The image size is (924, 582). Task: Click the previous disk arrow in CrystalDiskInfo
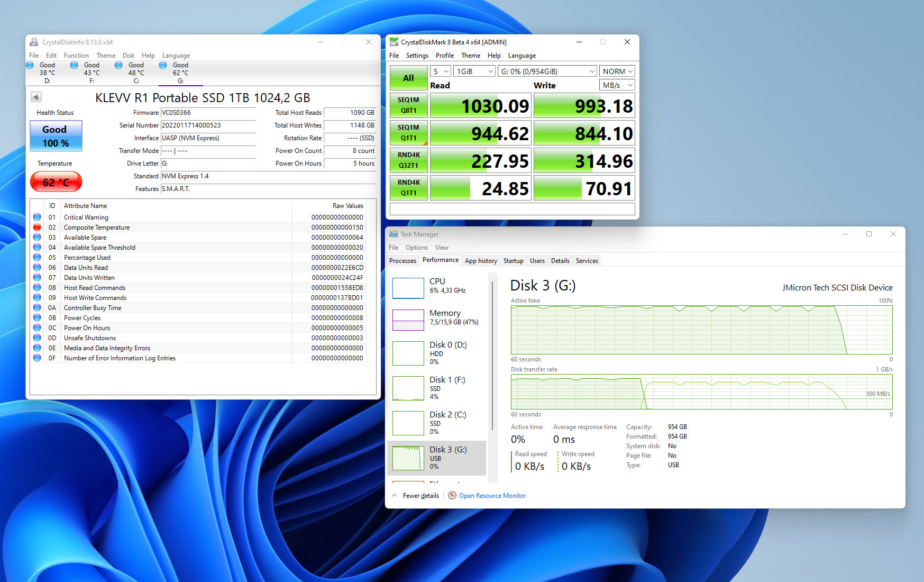click(x=36, y=97)
